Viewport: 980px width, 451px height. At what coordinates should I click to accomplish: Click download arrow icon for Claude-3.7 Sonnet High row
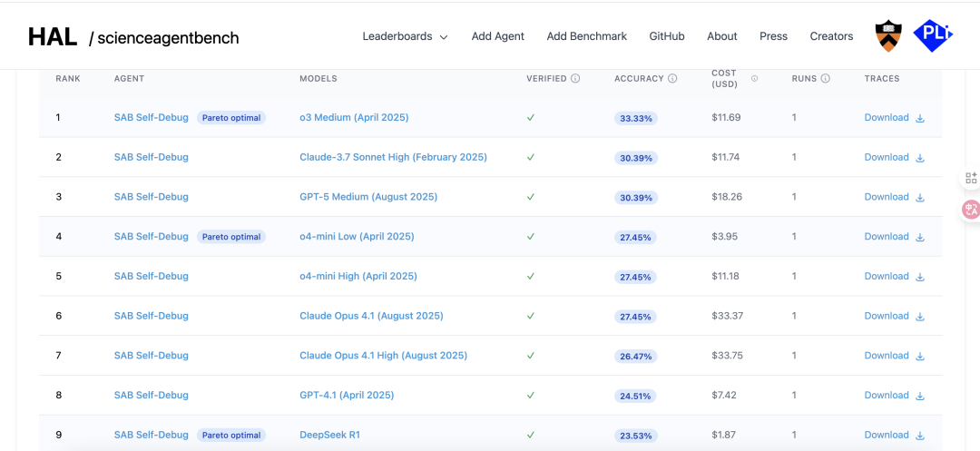tap(920, 157)
